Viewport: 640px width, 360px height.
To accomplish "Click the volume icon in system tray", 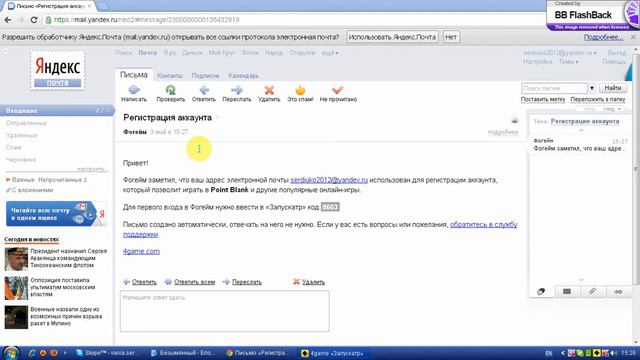I will (614, 353).
